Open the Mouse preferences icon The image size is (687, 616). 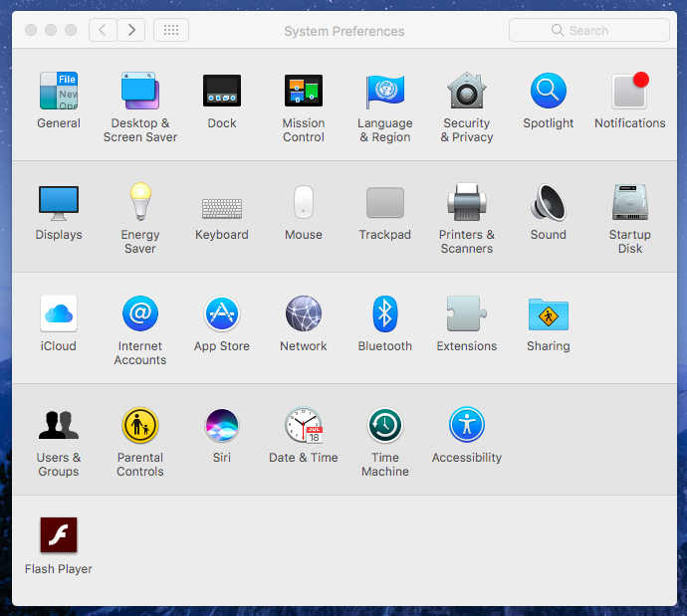tap(304, 202)
